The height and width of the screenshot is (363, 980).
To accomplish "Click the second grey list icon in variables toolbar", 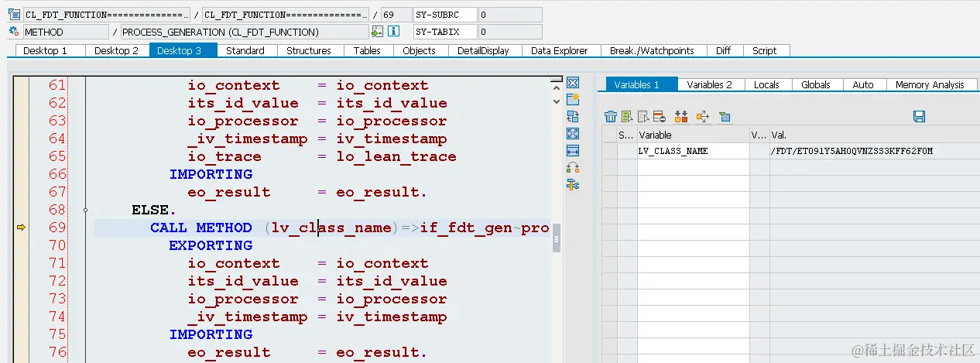I will [x=642, y=117].
